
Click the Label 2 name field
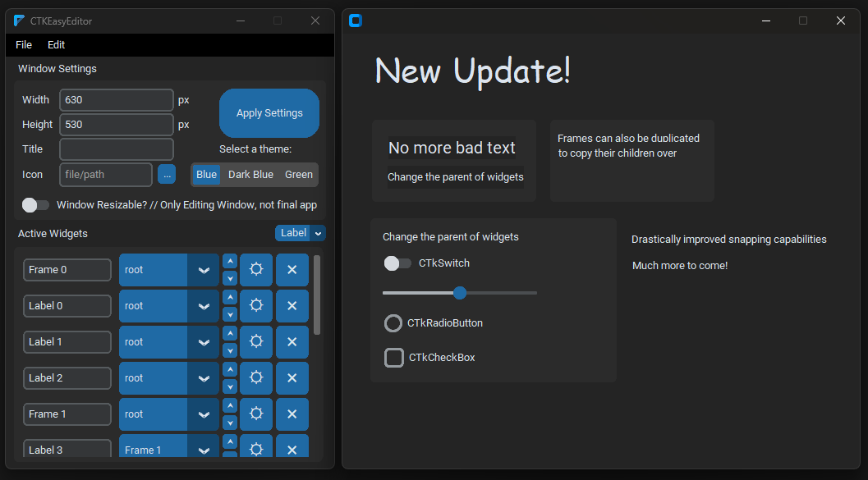[67, 377]
